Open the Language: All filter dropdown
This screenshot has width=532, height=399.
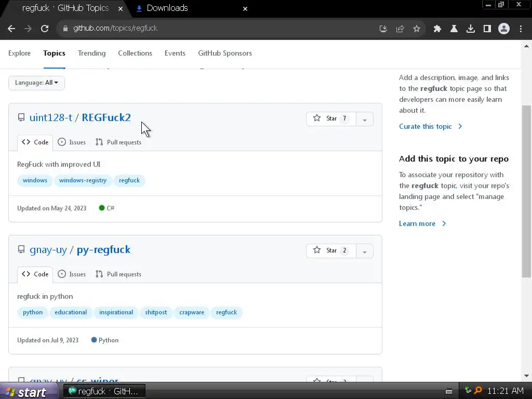(37, 83)
